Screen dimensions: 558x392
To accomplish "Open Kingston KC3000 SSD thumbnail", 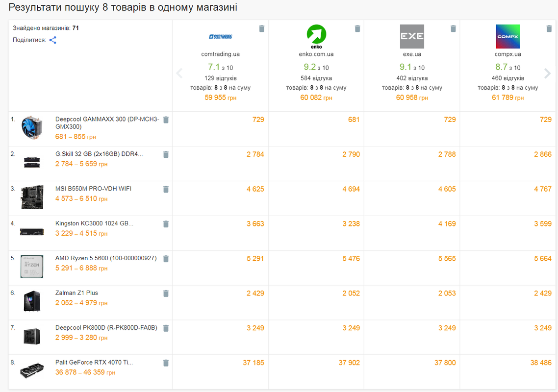I will (x=32, y=232).
